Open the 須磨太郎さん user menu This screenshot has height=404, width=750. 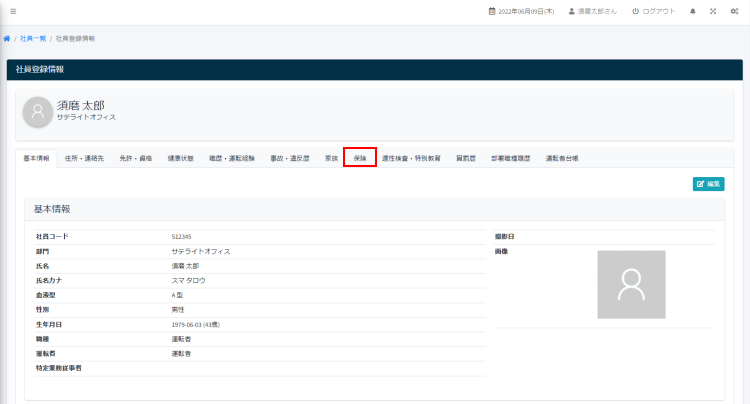click(x=593, y=11)
